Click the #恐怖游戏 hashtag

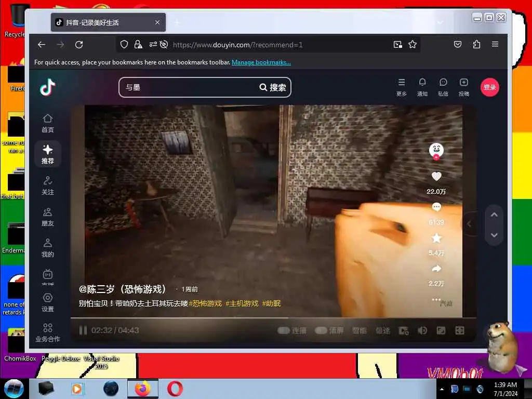[205, 303]
